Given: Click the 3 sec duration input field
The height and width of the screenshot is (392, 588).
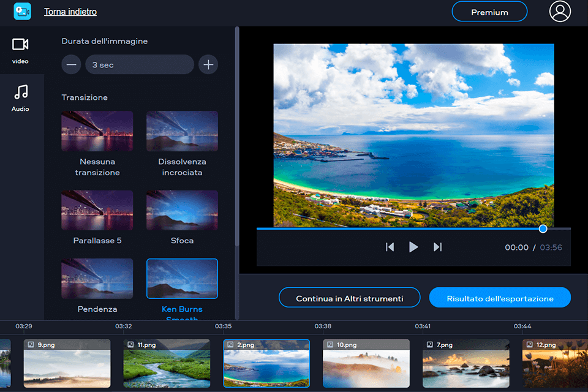Looking at the screenshot, I should coord(139,64).
